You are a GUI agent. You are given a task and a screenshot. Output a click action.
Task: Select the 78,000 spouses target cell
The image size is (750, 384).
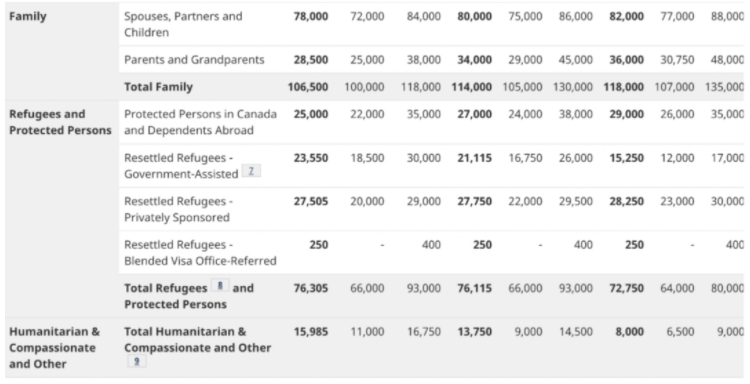(x=311, y=16)
